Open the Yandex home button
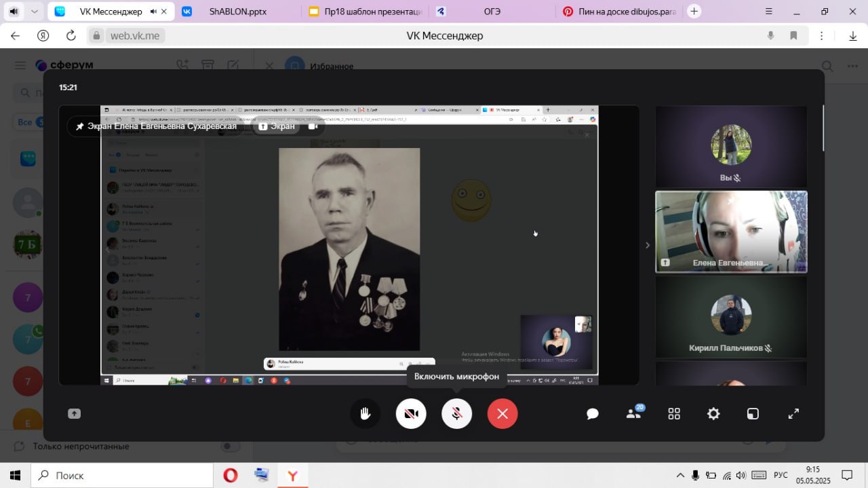 [43, 36]
